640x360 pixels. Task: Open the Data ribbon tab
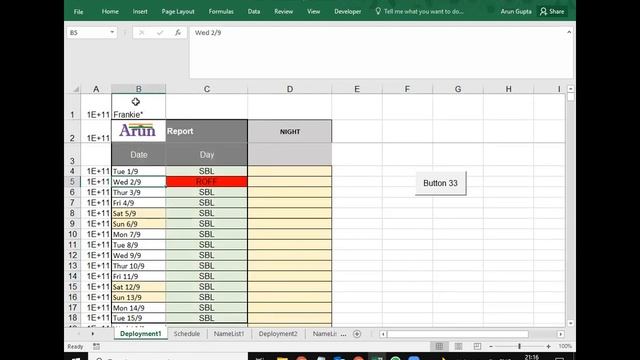point(254,11)
